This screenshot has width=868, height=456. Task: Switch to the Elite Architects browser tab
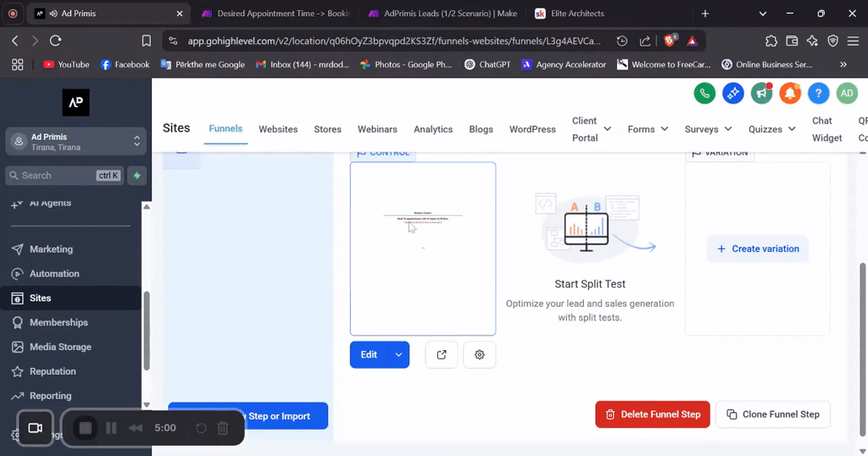pos(577,14)
